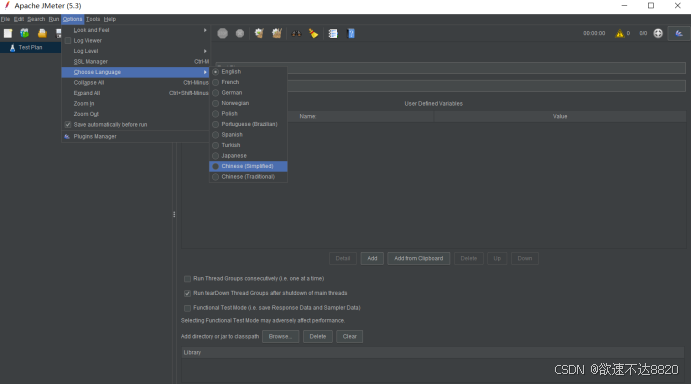Open SSL Manager menu entry
Image resolution: width=691 pixels, height=384 pixels.
pyautogui.click(x=135, y=62)
